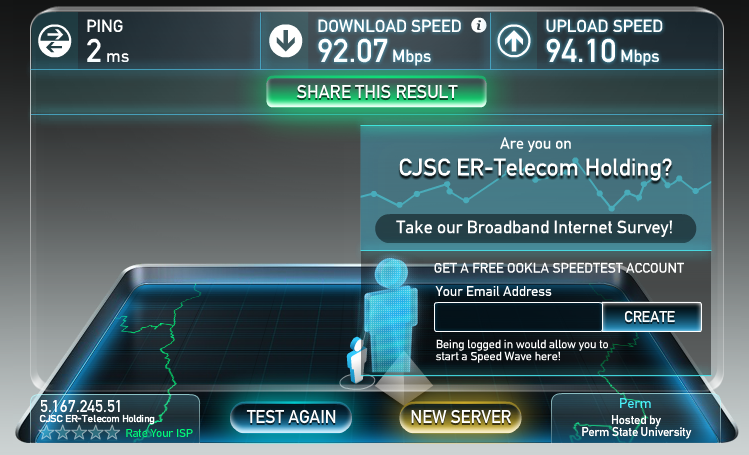
Task: Click the Create account button
Action: point(652,317)
